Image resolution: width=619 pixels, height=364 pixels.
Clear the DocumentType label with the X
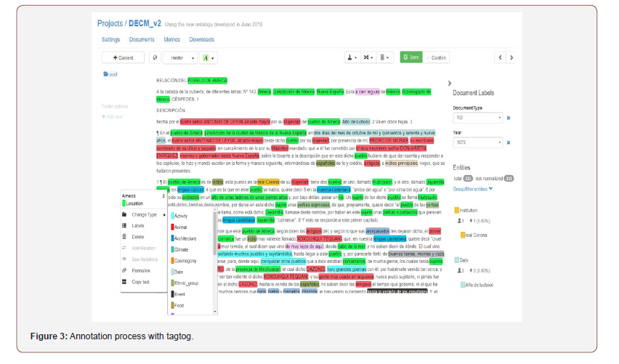click(x=509, y=118)
